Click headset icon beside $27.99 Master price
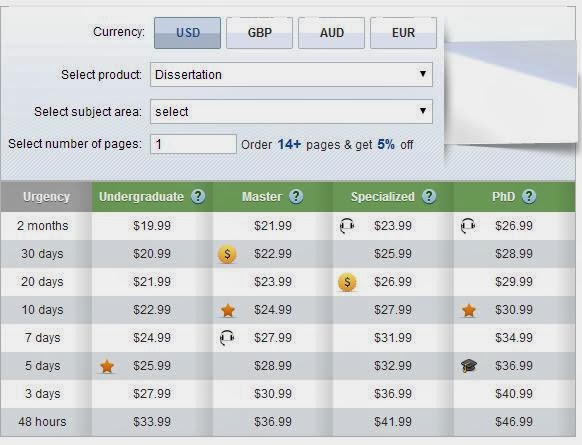Viewport: 582px width, 445px height. pos(227,338)
